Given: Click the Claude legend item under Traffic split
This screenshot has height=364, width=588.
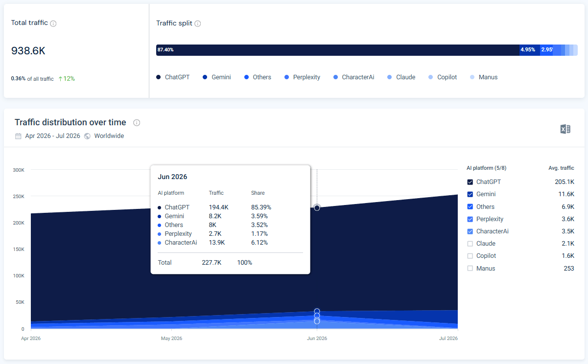Looking at the screenshot, I should click(401, 77).
